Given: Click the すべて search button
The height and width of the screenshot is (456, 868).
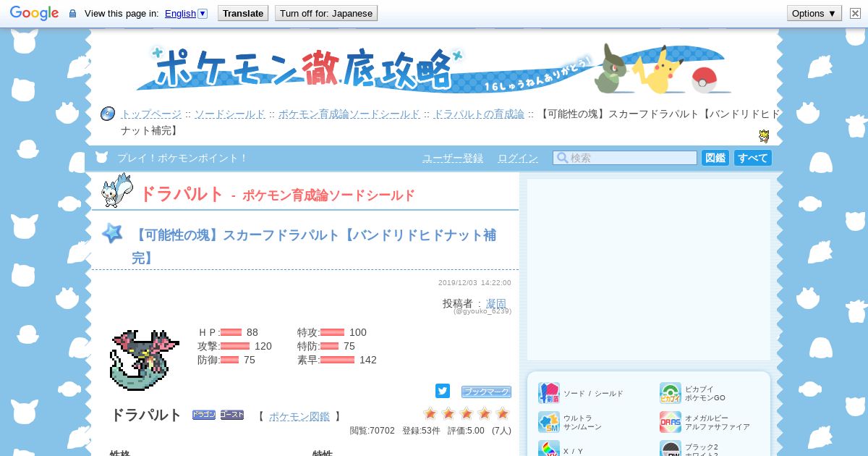Looking at the screenshot, I should point(753,158).
